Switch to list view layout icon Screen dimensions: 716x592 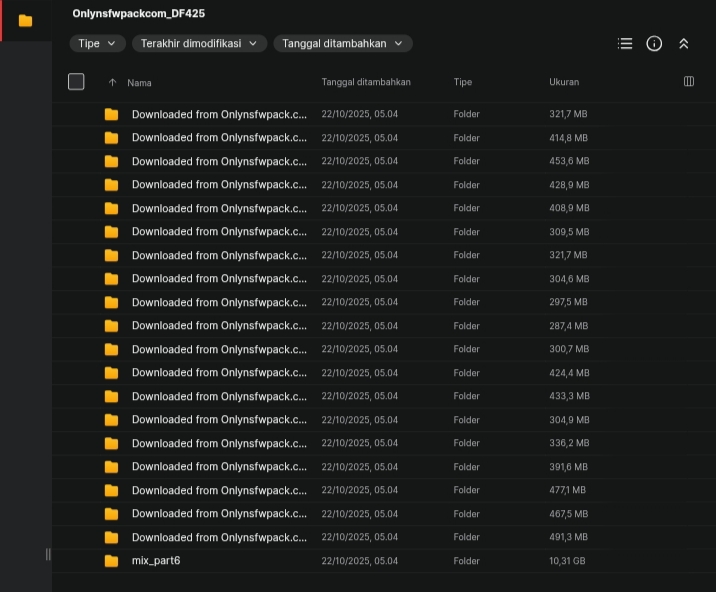[625, 44]
